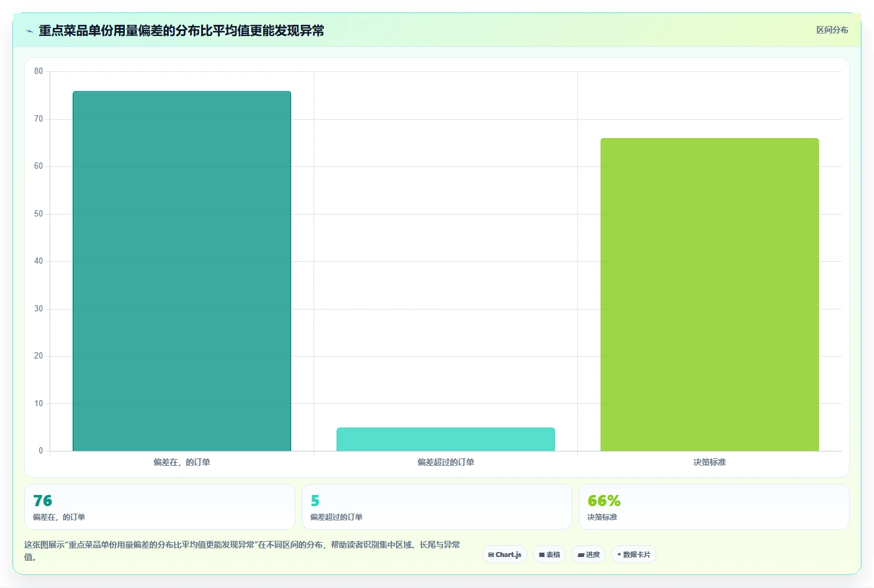Click the short turquoise 偏差超过的订单 bar

click(x=446, y=439)
